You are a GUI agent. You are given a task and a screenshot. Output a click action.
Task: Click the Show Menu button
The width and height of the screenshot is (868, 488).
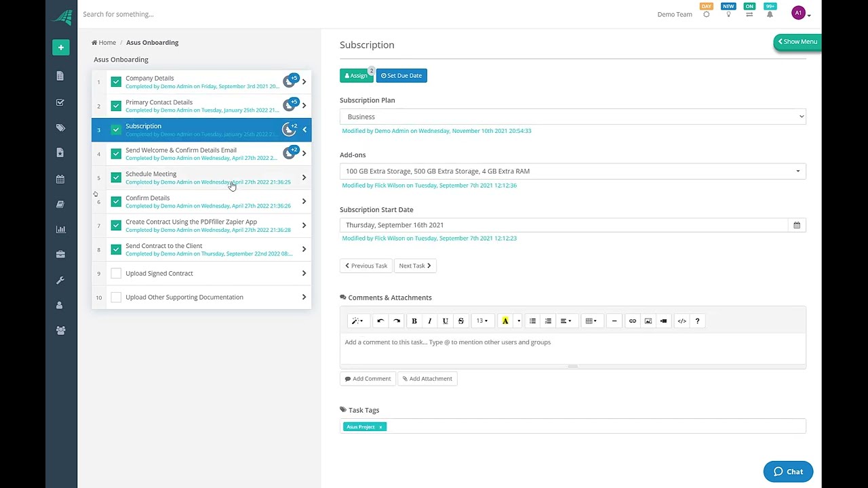tap(797, 42)
